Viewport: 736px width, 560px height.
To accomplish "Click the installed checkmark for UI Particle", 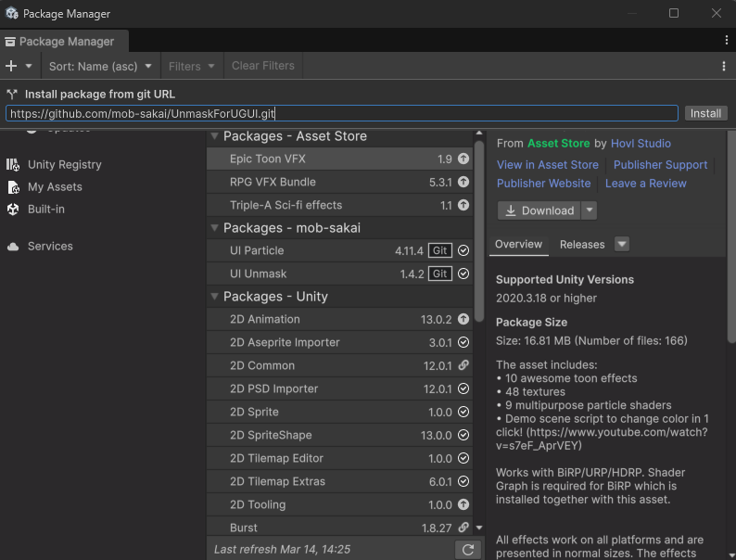I will tap(463, 250).
